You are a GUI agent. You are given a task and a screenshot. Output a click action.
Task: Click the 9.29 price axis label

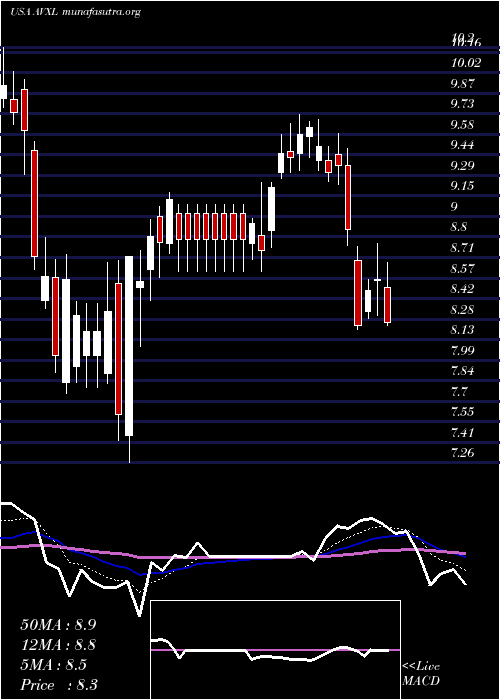click(462, 166)
